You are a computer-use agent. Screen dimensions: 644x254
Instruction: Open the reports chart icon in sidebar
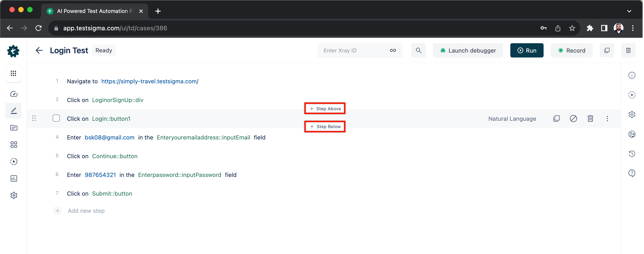click(14, 178)
